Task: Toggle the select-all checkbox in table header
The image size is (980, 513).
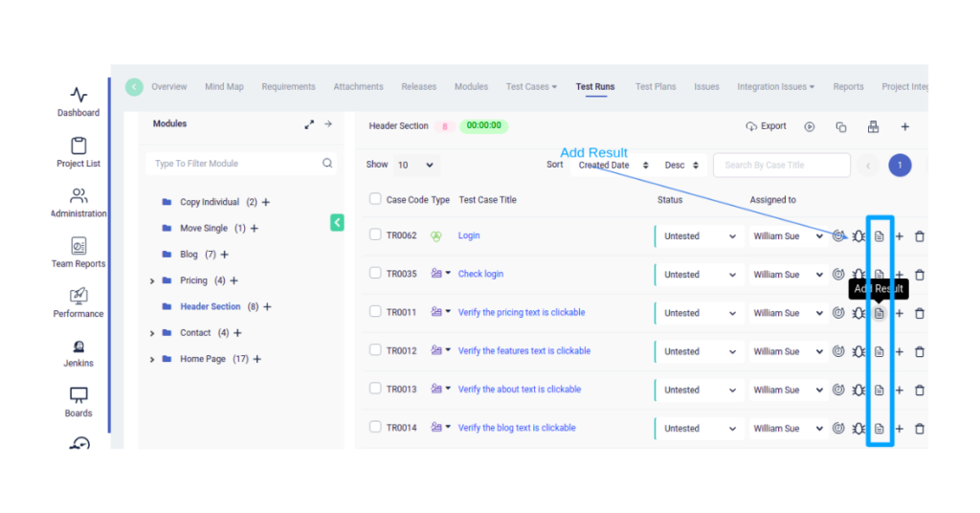Action: tap(375, 199)
